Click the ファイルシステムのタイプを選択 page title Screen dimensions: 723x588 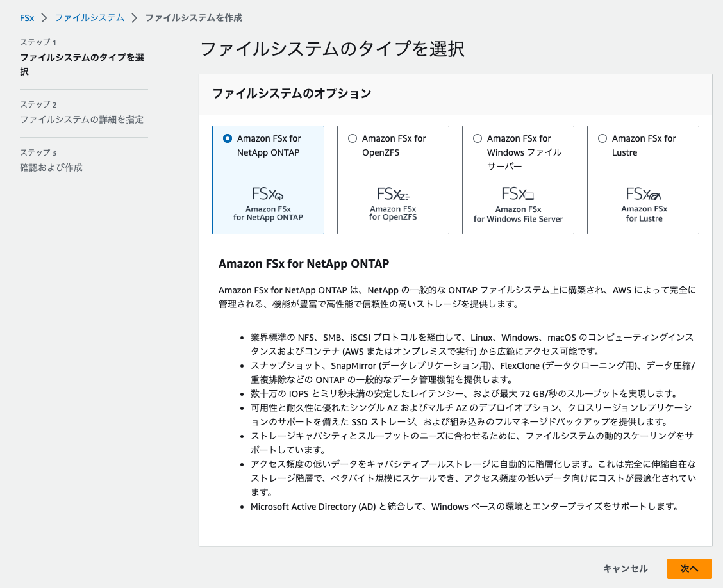[x=332, y=49]
